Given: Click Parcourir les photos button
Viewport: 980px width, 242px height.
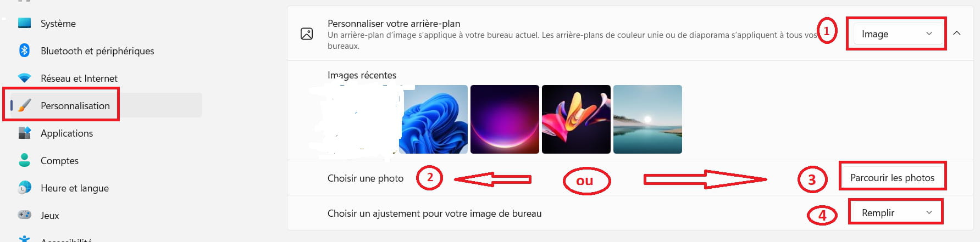Looking at the screenshot, I should (x=892, y=177).
